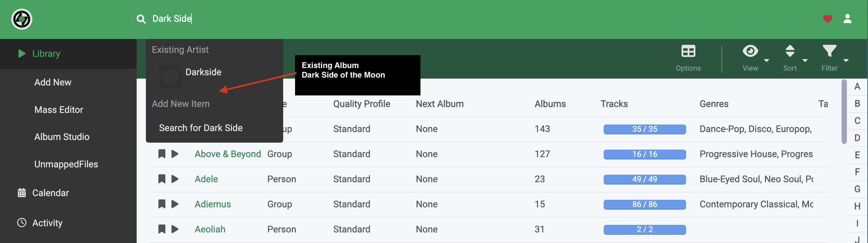Click Search for Dark Side
The width and height of the screenshot is (868, 243).
[201, 128]
